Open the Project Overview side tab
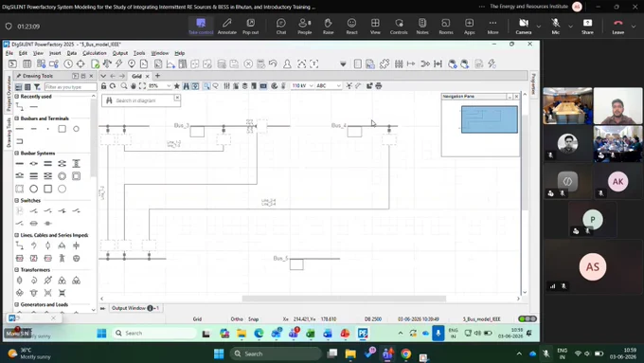Screen dimensions: 644x363 pyautogui.click(x=9, y=94)
